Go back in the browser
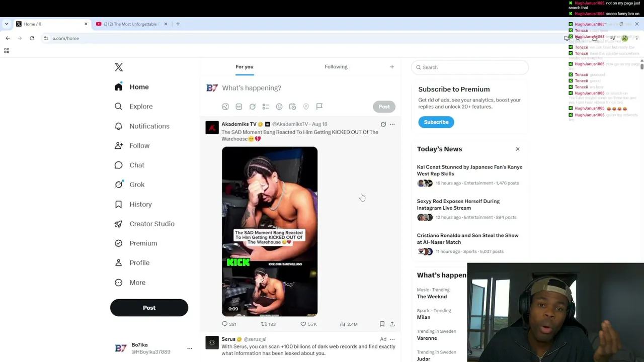 coord(8,38)
